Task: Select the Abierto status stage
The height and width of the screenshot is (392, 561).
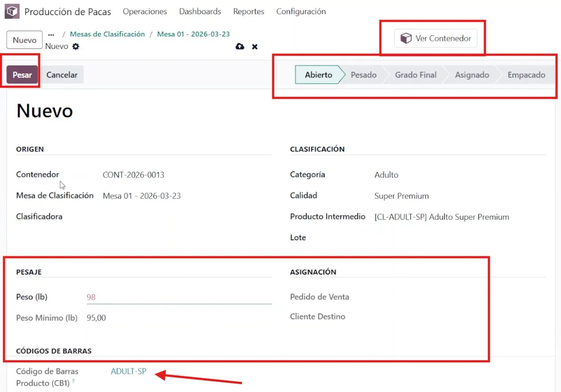Action: (319, 75)
